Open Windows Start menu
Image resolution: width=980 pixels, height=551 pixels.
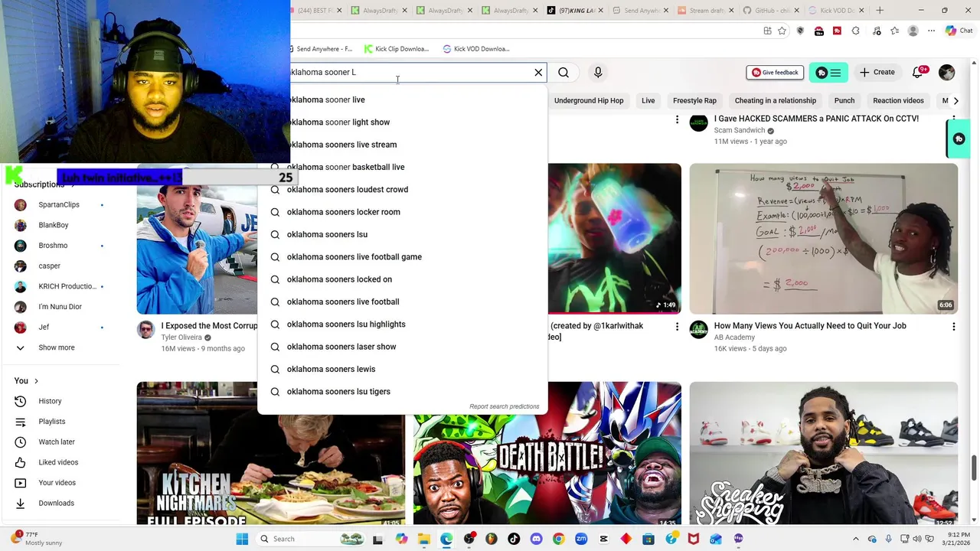pyautogui.click(x=242, y=539)
